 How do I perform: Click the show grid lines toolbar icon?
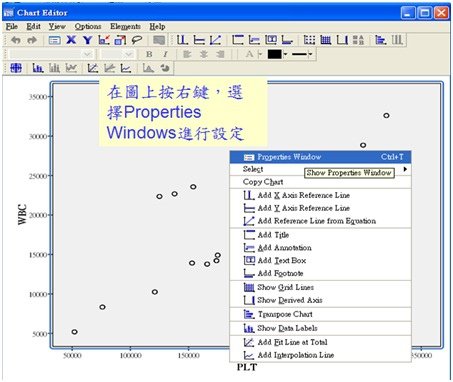325,40
